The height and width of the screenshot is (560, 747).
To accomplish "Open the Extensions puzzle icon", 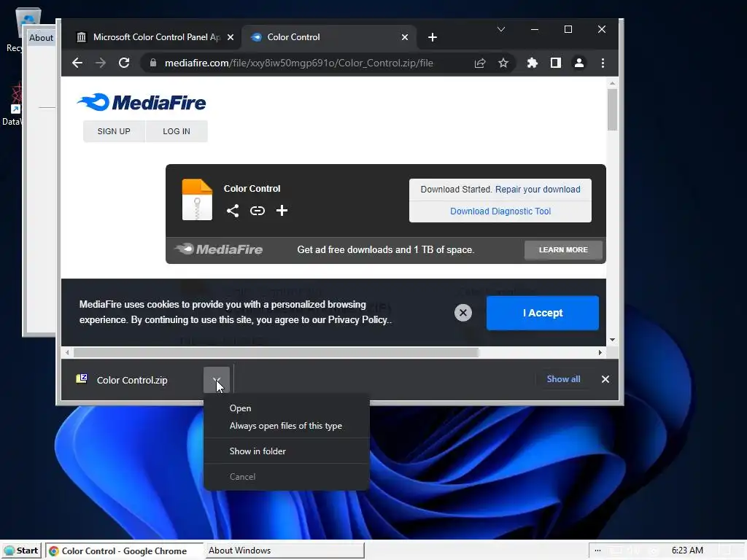I will 532,63.
